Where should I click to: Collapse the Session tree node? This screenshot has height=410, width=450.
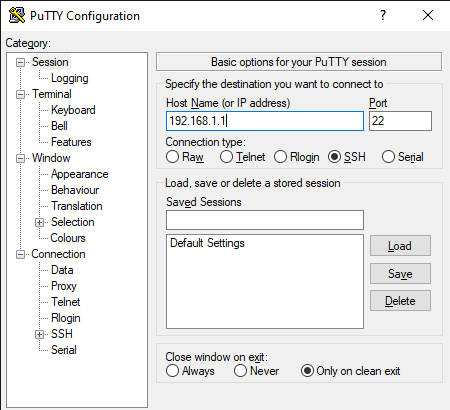20,62
